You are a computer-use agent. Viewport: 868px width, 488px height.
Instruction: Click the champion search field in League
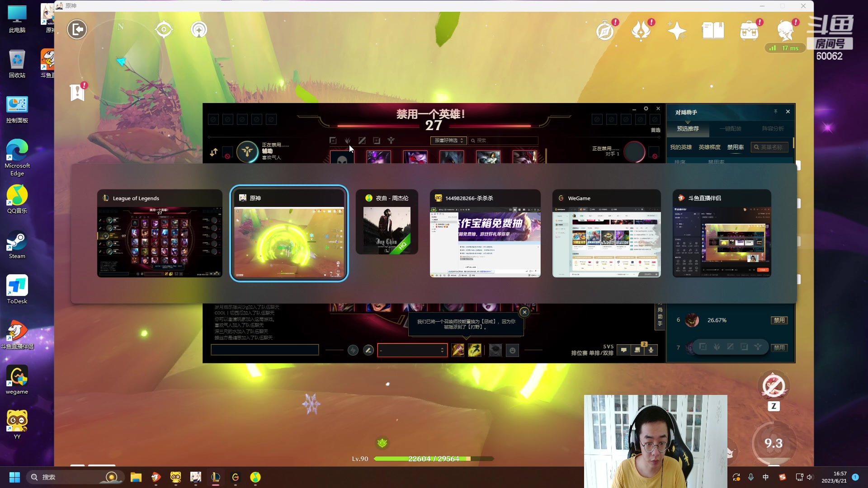(503, 141)
